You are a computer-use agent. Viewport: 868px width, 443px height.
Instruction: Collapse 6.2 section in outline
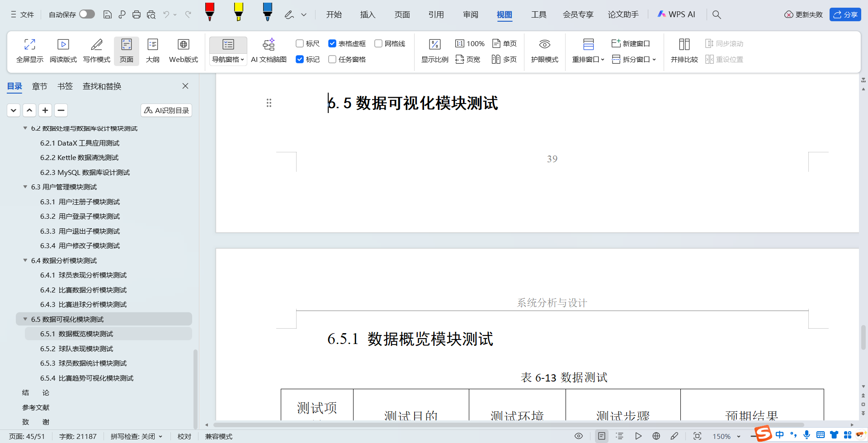coord(25,128)
